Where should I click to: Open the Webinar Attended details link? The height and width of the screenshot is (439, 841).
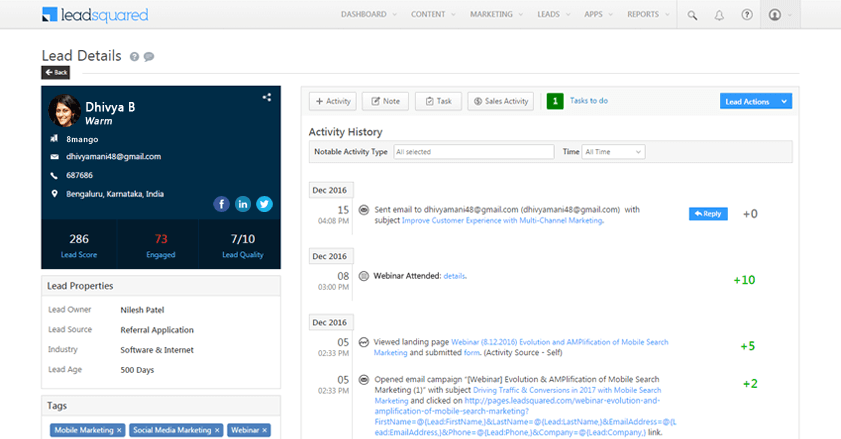coord(454,276)
